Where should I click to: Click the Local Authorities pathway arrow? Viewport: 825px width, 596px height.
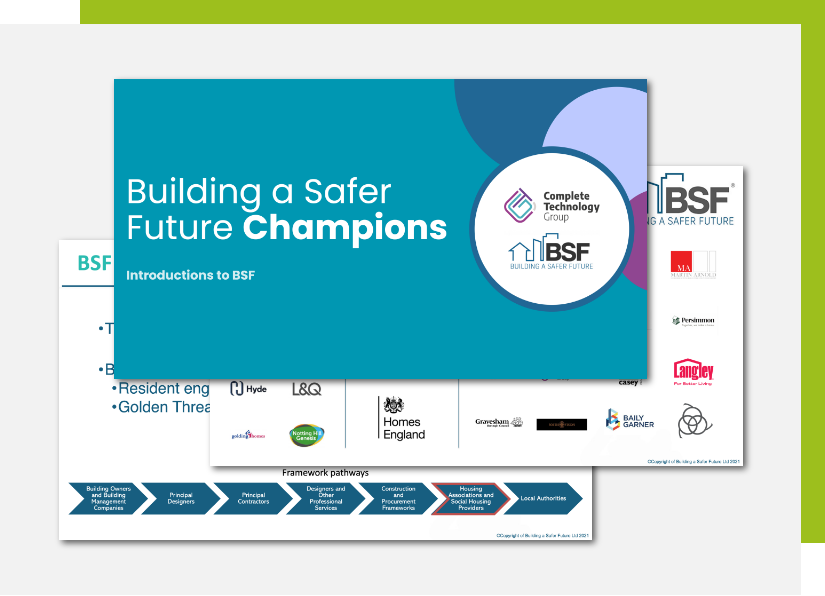[544, 498]
